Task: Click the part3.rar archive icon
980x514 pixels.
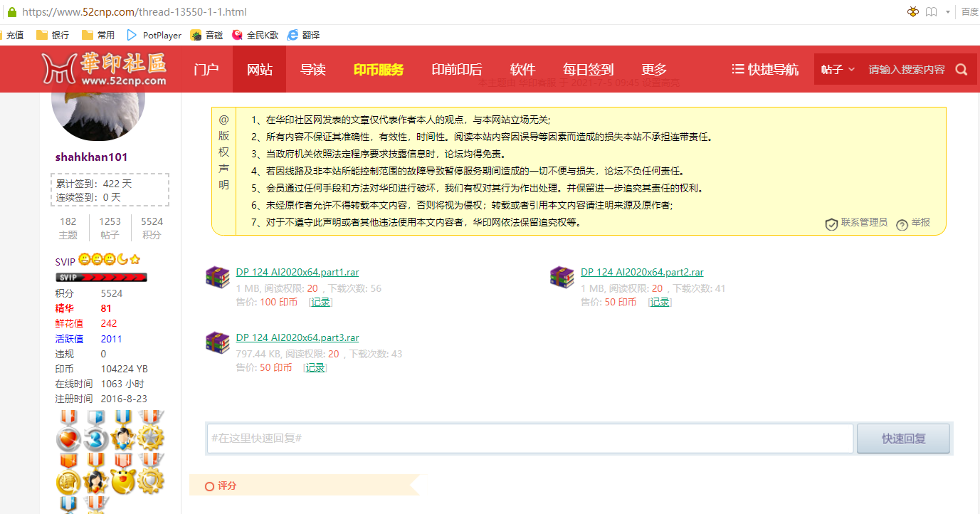Action: tap(217, 342)
